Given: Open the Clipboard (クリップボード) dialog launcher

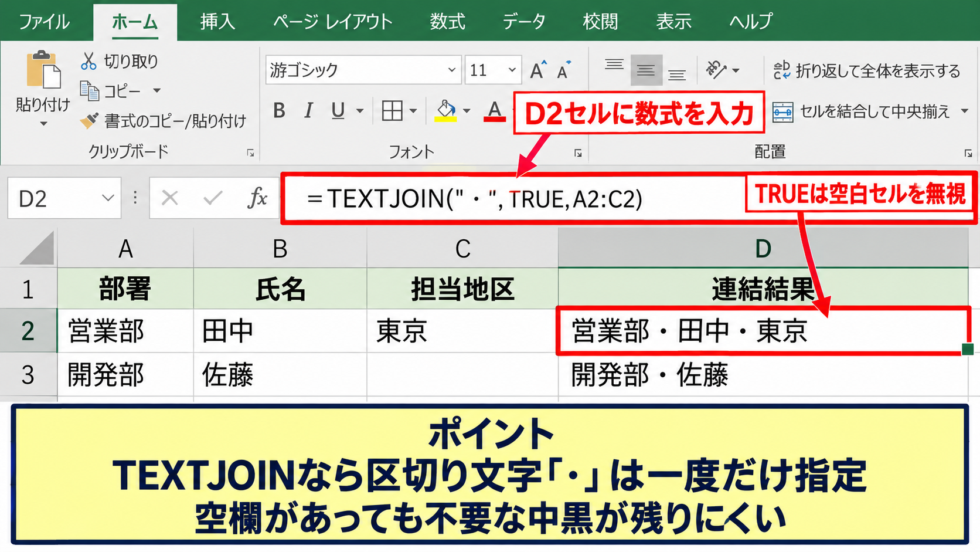Looking at the screenshot, I should [250, 153].
